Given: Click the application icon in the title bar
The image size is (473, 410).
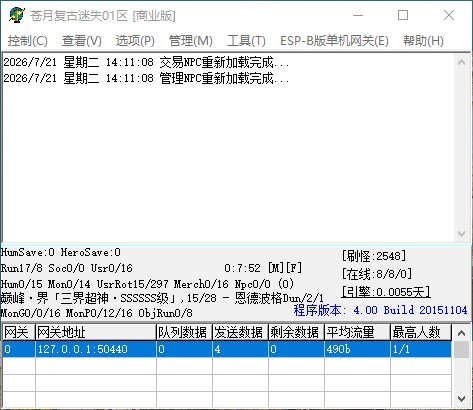Looking at the screenshot, I should (17, 15).
